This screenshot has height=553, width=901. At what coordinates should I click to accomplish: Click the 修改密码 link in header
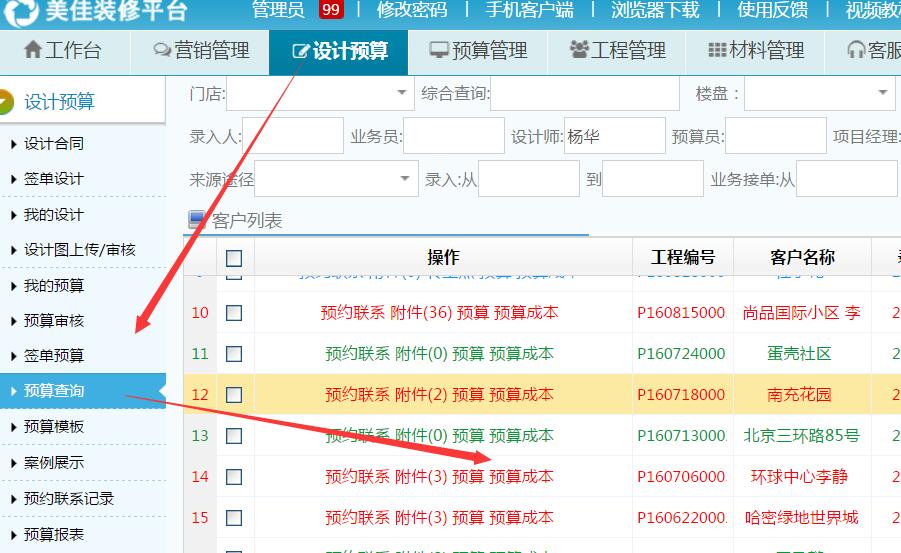pos(412,10)
